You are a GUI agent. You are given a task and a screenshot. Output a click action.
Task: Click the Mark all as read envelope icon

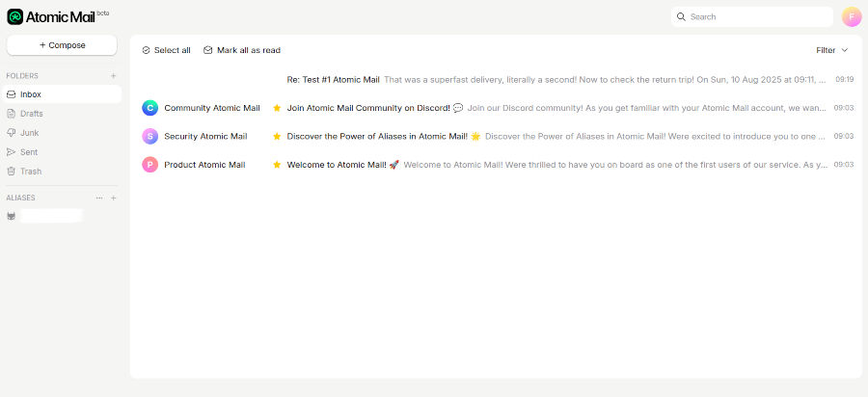pos(208,50)
